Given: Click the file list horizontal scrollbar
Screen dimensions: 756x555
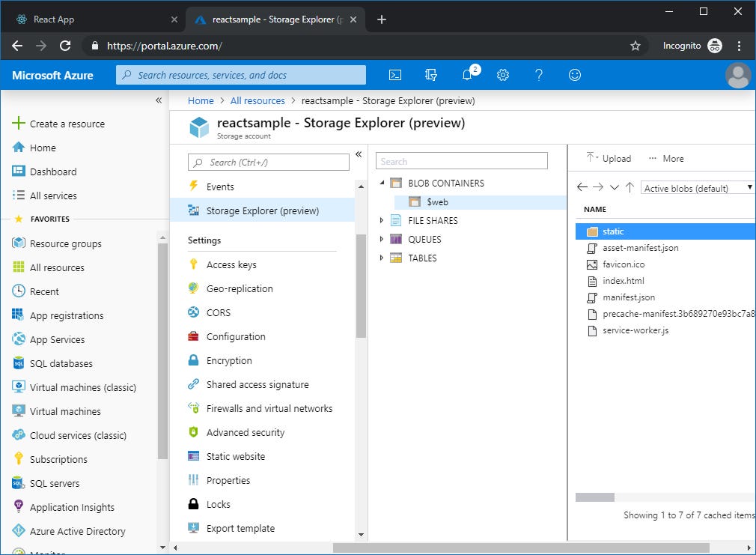Looking at the screenshot, I should pyautogui.click(x=595, y=497).
